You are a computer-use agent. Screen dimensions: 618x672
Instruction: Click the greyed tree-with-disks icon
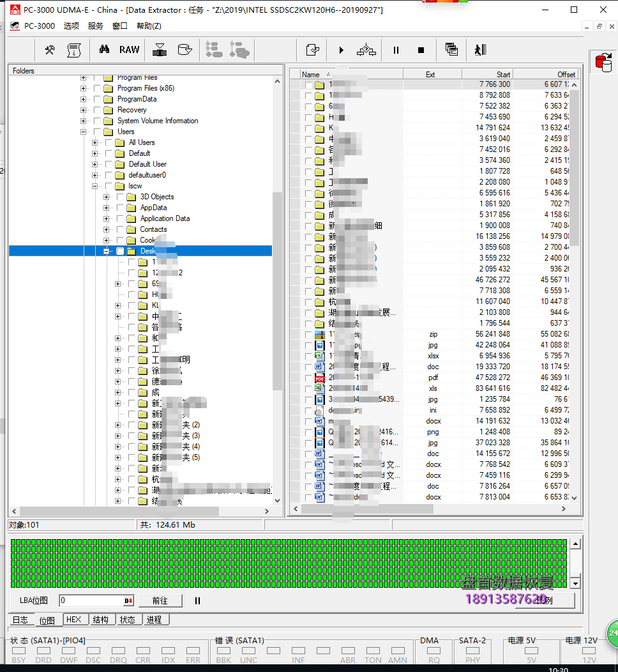pos(239,50)
